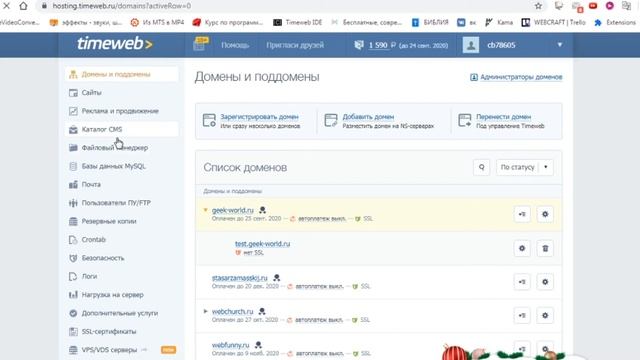
Task: Click the browser home button
Action: 23,6
